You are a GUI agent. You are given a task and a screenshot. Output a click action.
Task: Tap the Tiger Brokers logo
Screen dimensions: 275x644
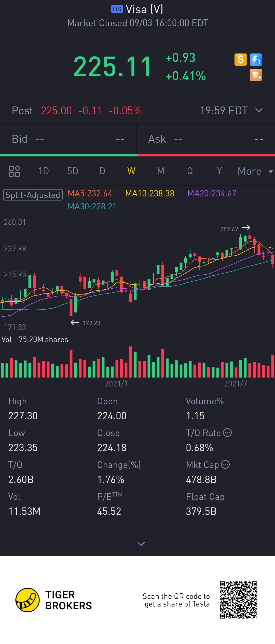click(28, 600)
